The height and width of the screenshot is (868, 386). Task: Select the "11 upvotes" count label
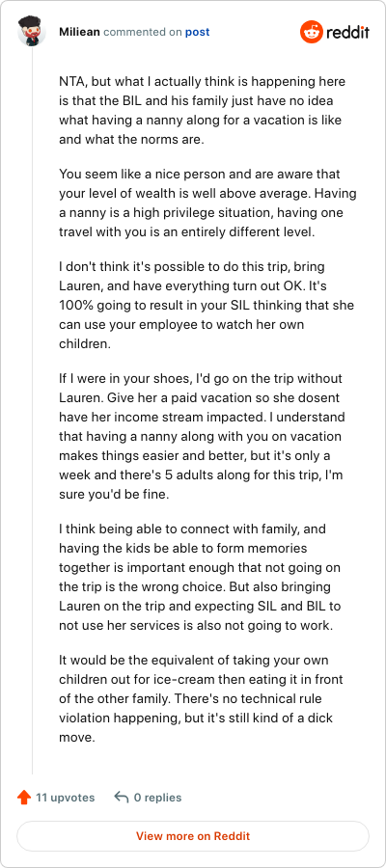66,798
